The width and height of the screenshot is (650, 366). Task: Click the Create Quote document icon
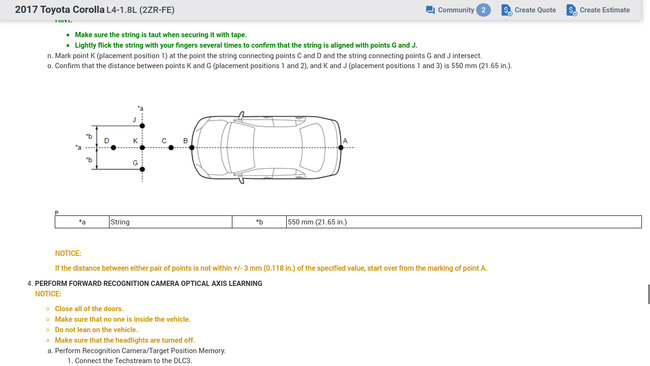tap(506, 10)
